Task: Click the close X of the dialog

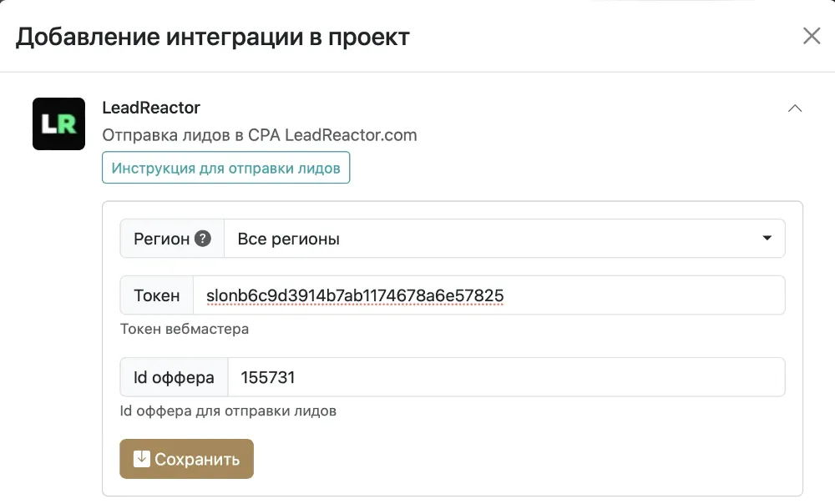Action: tap(811, 36)
